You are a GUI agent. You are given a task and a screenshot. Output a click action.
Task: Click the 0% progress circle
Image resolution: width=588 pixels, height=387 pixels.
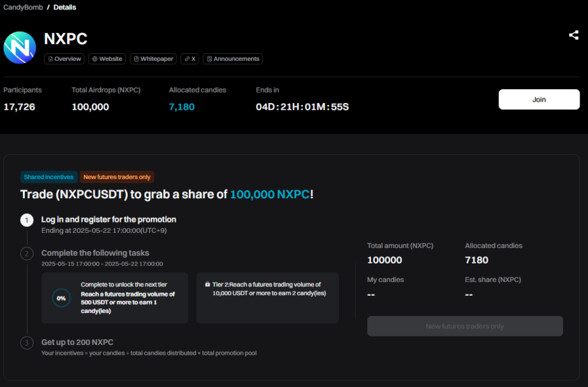tap(62, 298)
